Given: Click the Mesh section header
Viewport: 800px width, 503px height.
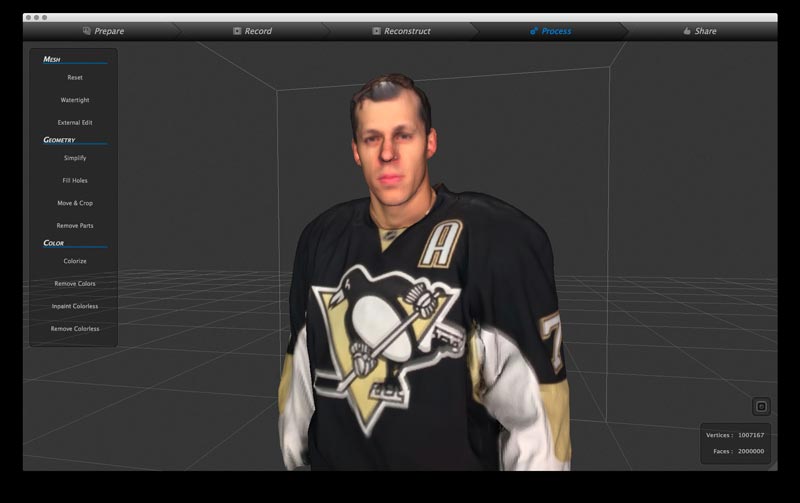Looking at the screenshot, I should tap(52, 59).
